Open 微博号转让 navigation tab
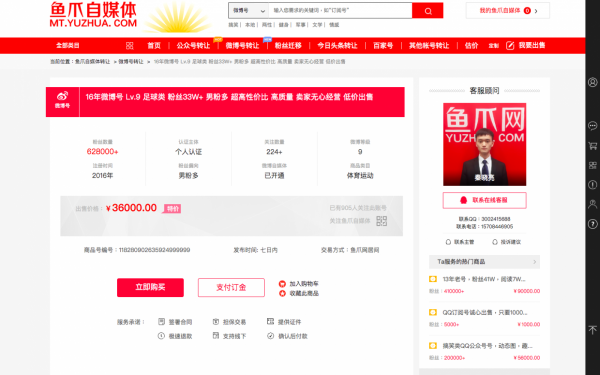The height and width of the screenshot is (375, 600). [x=242, y=46]
